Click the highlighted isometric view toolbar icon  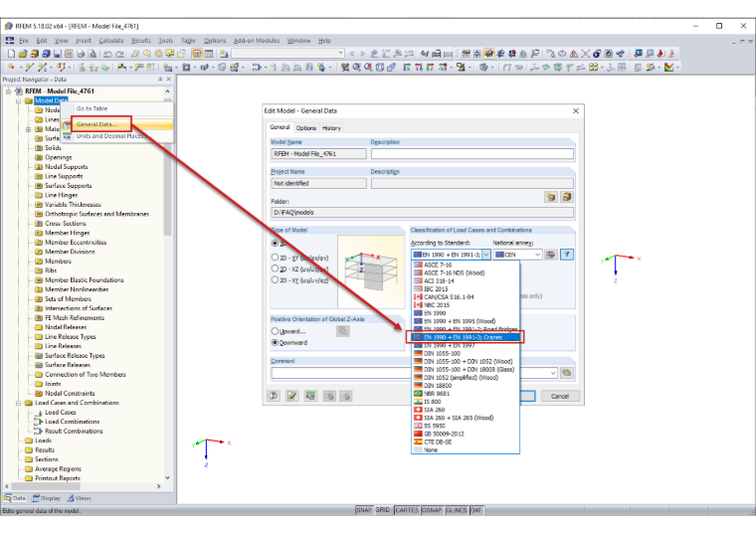pos(488,54)
